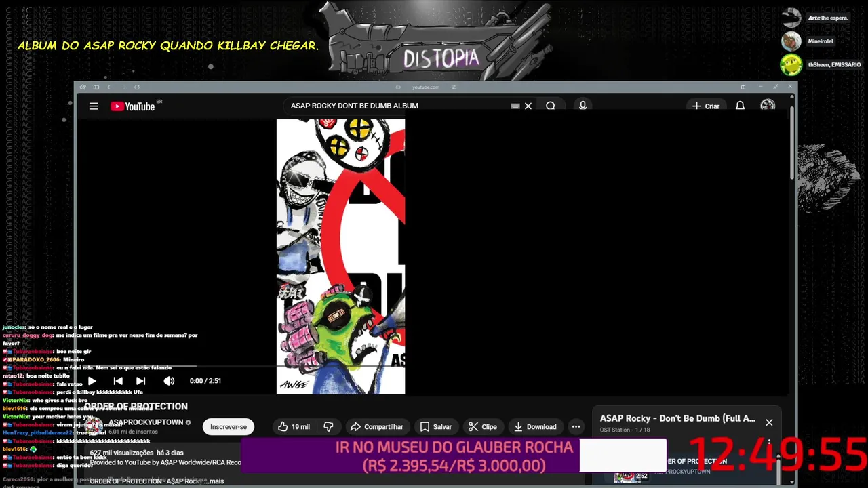Click the album art video player area

point(340,256)
